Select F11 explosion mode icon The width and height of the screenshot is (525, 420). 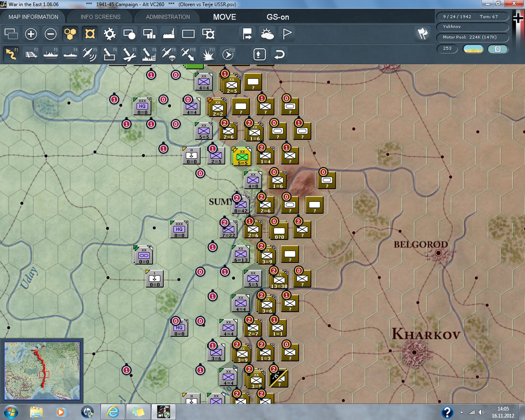(x=208, y=54)
